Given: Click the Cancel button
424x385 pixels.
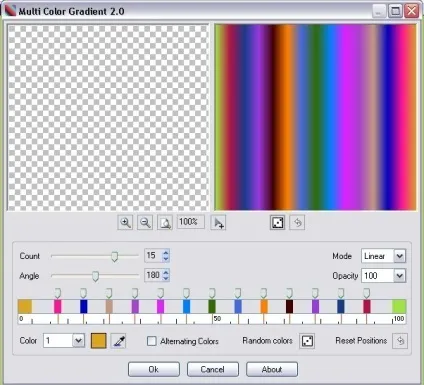Looking at the screenshot, I should [213, 369].
